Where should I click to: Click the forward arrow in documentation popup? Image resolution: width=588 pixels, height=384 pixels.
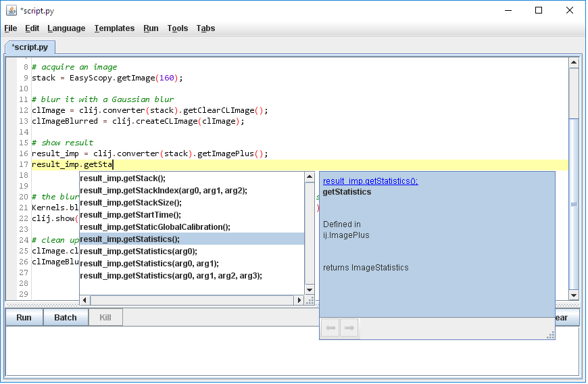point(349,329)
